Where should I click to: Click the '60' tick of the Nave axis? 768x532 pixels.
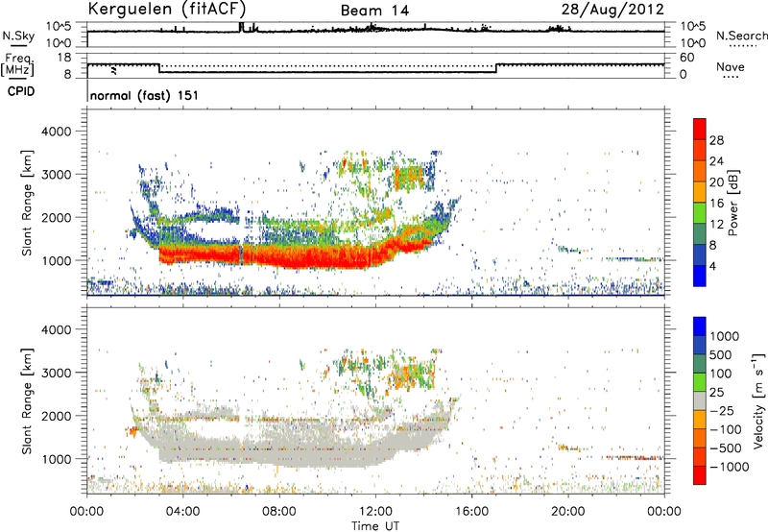(686, 58)
